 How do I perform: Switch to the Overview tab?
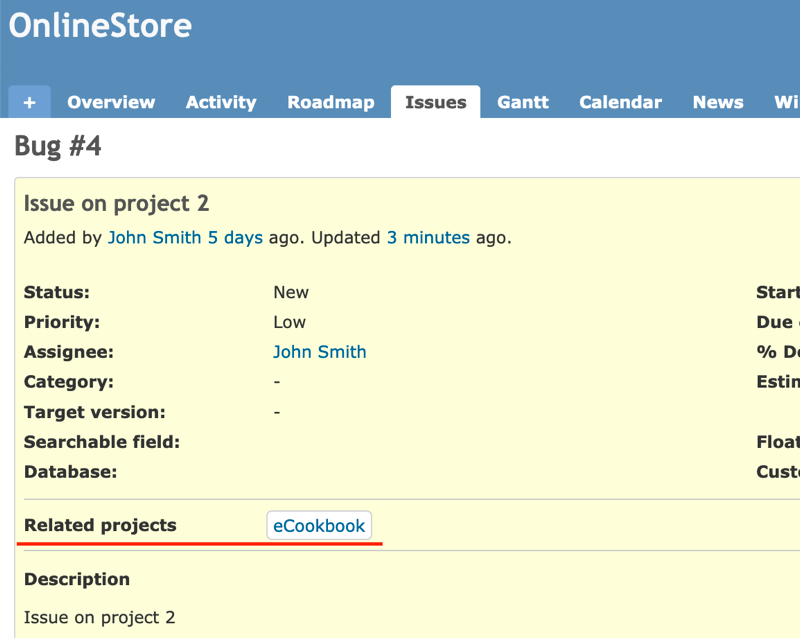point(111,102)
